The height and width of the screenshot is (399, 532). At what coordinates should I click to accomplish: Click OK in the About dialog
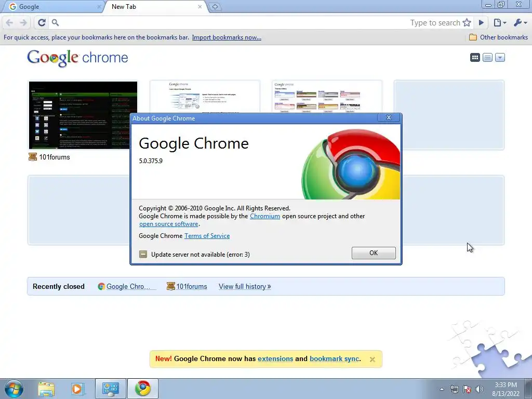(x=374, y=253)
